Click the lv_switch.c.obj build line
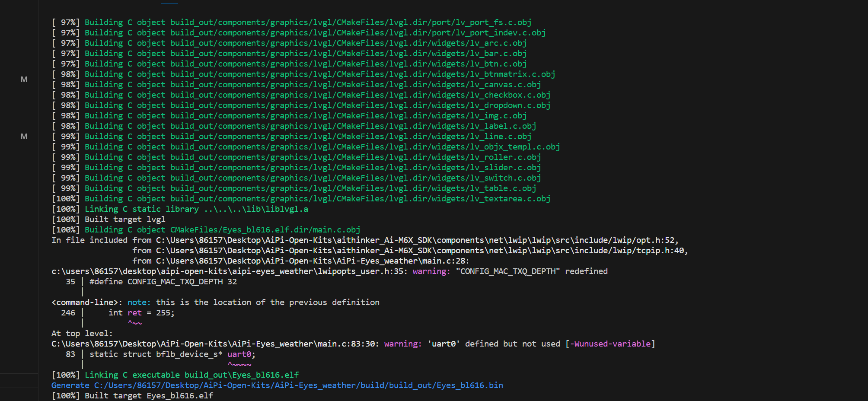 (296, 178)
